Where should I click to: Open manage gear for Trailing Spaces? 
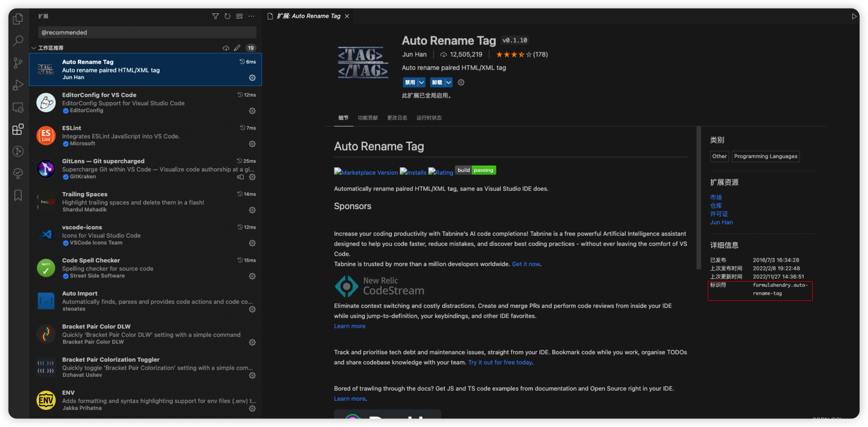click(252, 210)
